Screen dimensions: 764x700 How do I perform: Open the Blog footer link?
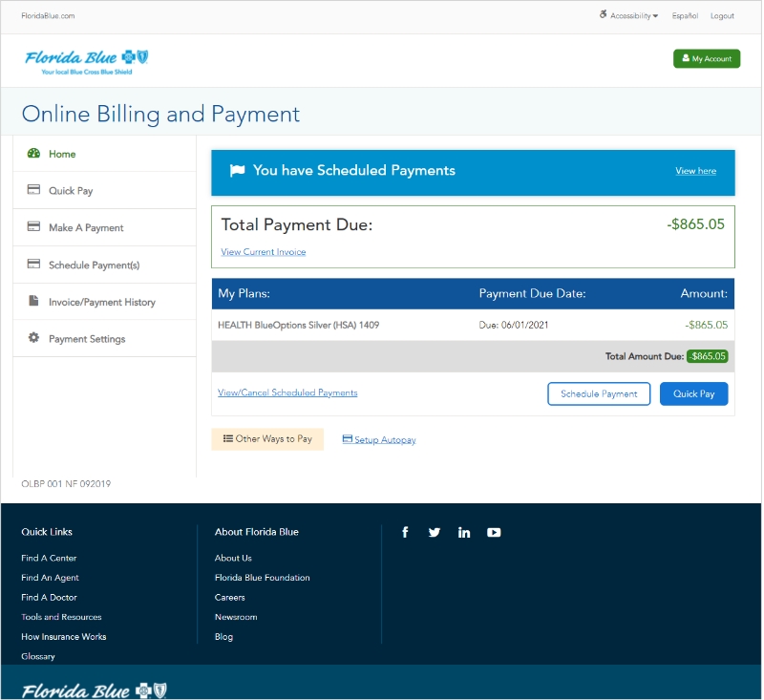click(x=224, y=637)
